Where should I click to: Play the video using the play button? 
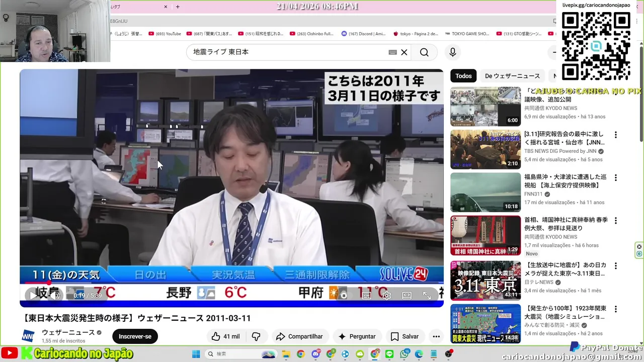pos(33,296)
